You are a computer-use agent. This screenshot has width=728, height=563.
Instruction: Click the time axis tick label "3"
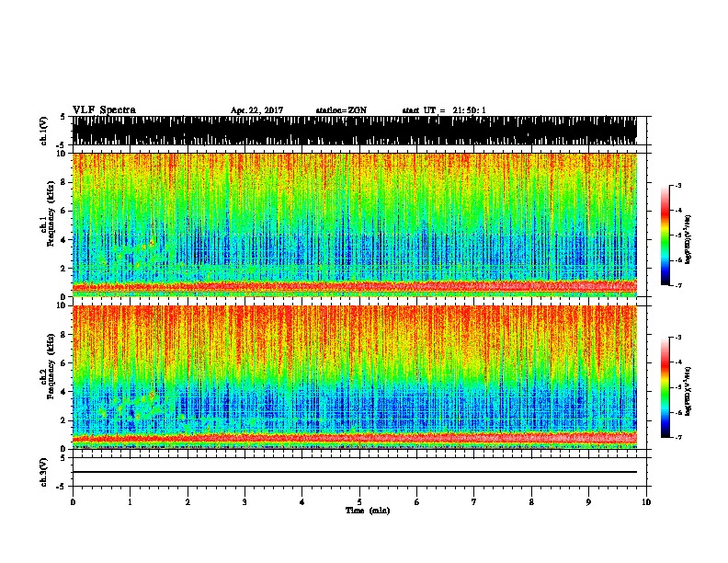pos(245,502)
